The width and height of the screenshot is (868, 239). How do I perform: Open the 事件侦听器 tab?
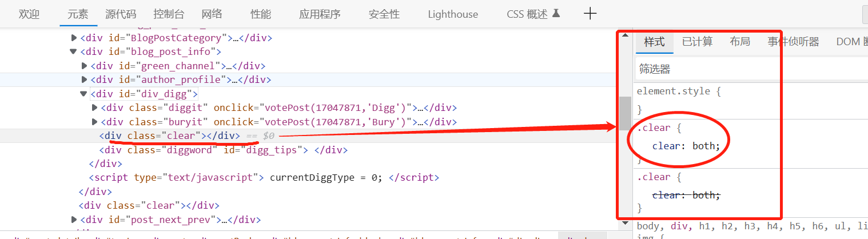(793, 42)
